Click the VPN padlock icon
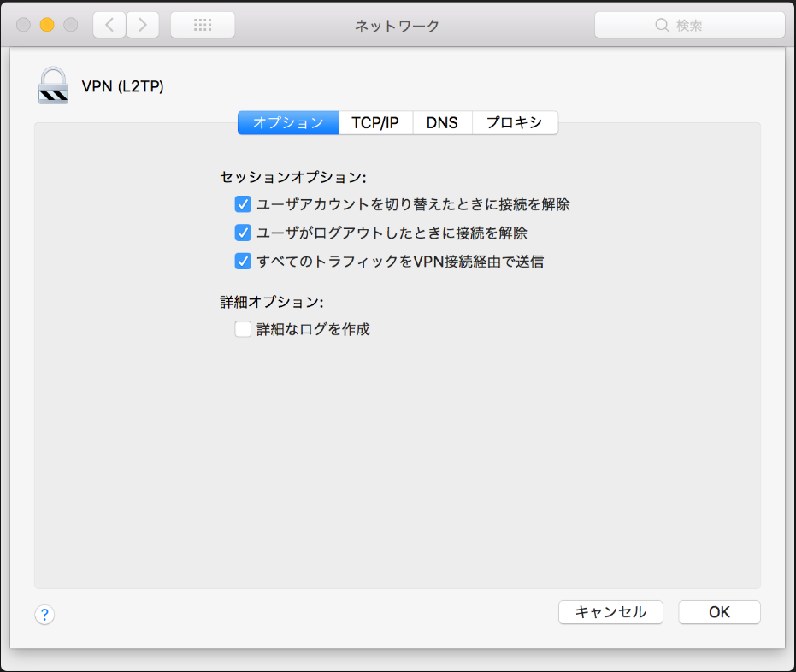This screenshot has height=672, width=796. tap(53, 85)
